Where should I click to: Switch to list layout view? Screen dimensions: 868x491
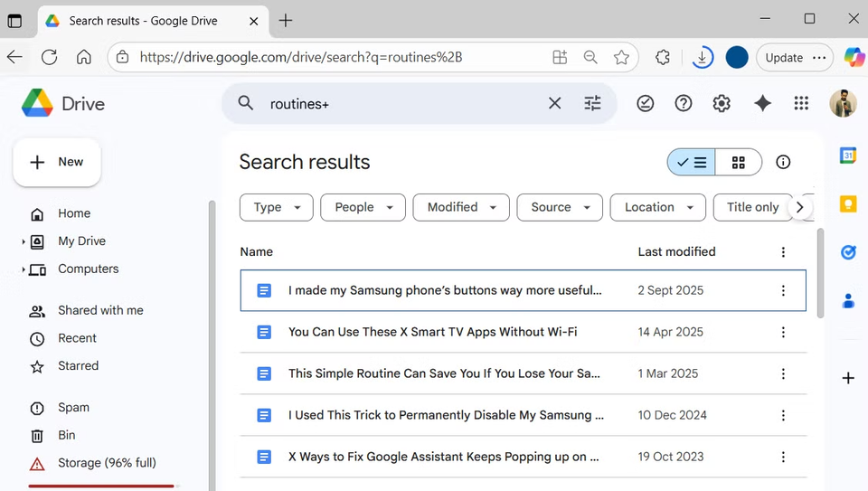click(692, 163)
